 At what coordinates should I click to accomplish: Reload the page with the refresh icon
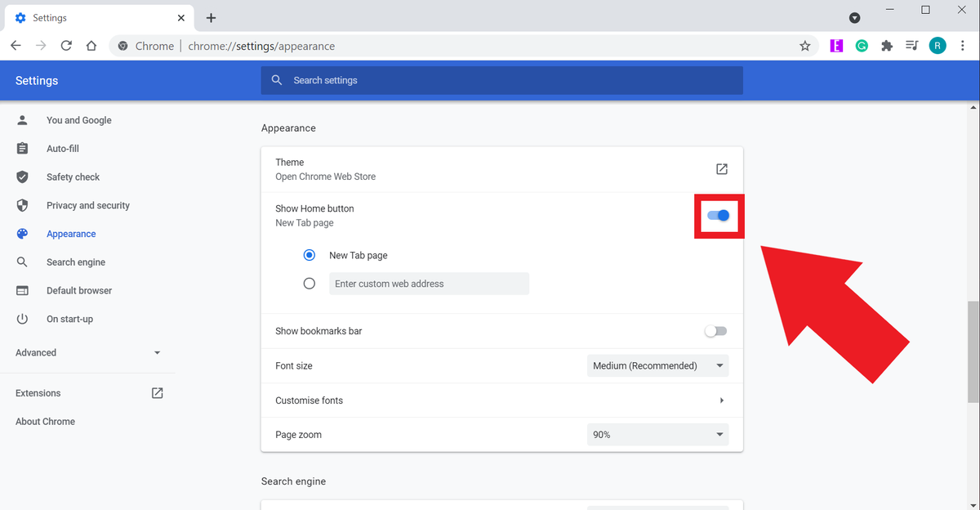pyautogui.click(x=66, y=46)
